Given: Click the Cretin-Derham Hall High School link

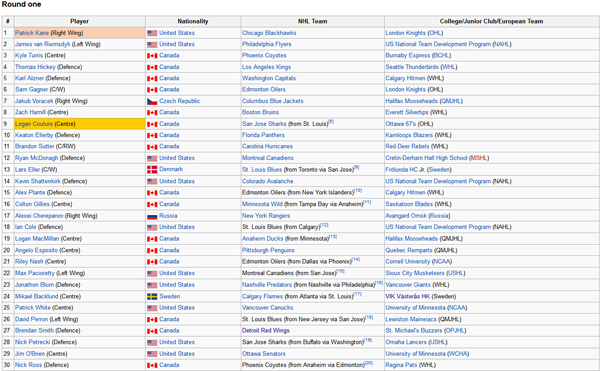Looking at the screenshot, I should coord(426,158).
